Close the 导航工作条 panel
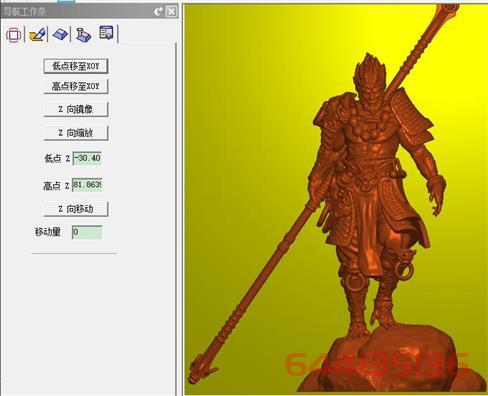Image resolution: width=488 pixels, height=396 pixels. [x=171, y=12]
